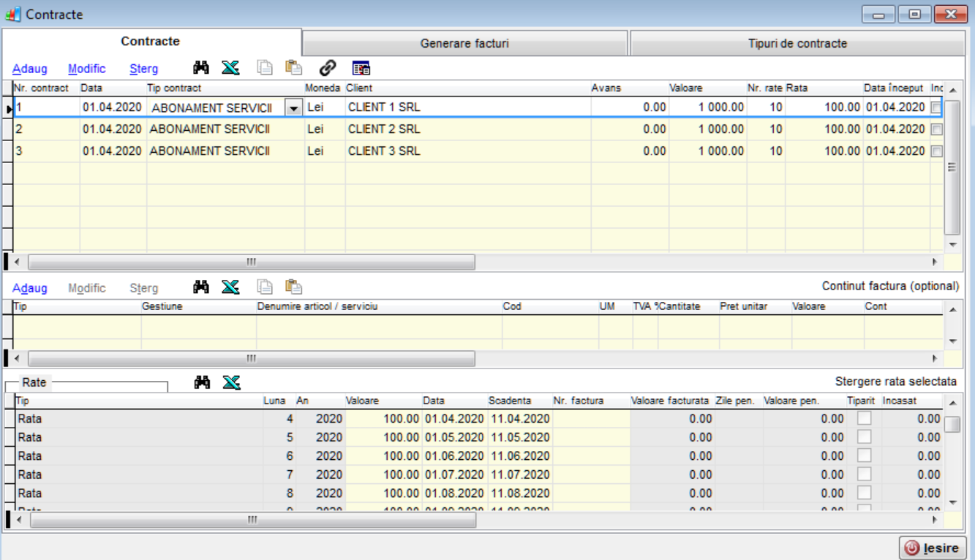Export invoice content with its Excel icon
975x560 pixels.
[230, 287]
